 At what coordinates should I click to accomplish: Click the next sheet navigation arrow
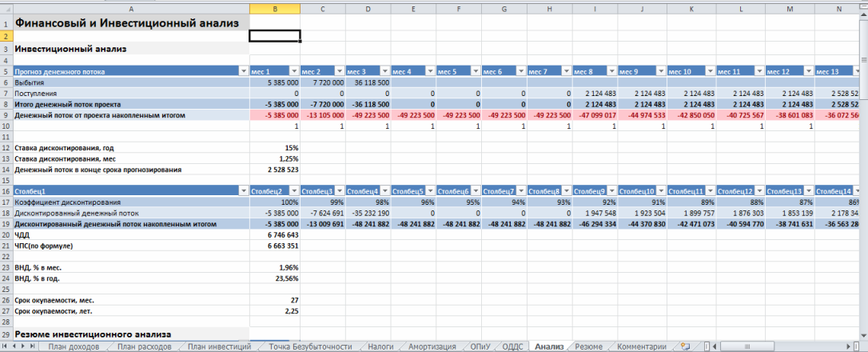coord(24,346)
